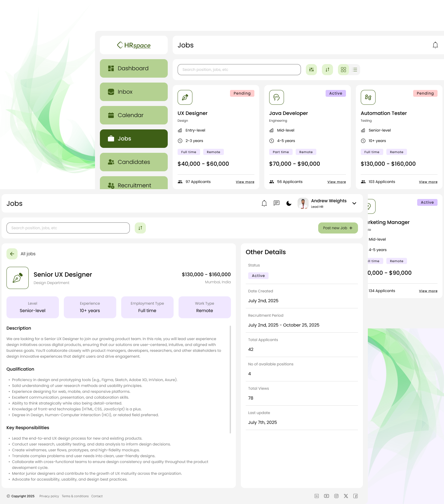
Task: Open YouTube footer icon
Action: 327,496
